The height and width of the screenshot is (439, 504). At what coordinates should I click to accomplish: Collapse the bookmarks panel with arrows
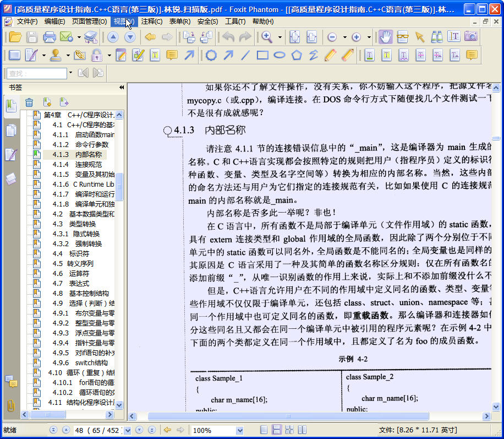(122, 87)
